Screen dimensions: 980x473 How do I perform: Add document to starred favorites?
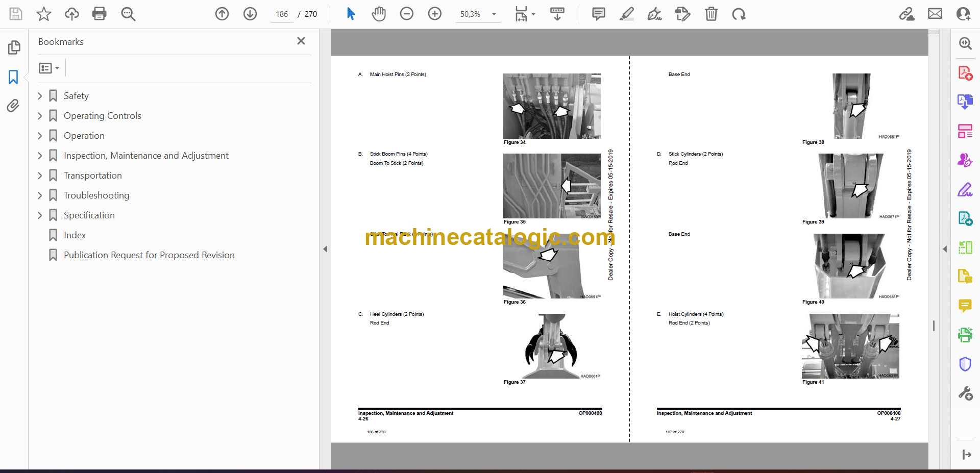pos(44,14)
